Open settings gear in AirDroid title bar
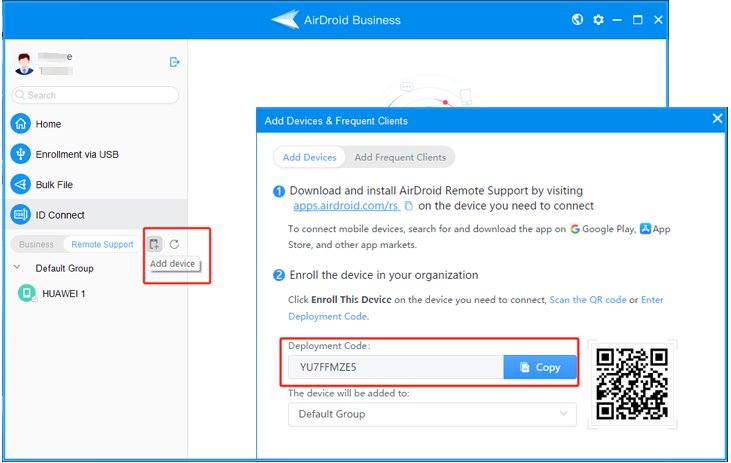Viewport: 731px width, 463px height. [598, 20]
